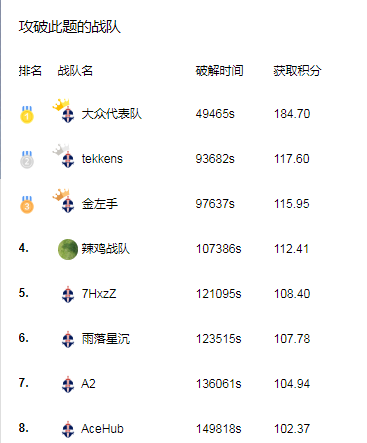This screenshot has height=443, width=367.
Task: Click the silver second-place medal icon
Action: tap(27, 159)
